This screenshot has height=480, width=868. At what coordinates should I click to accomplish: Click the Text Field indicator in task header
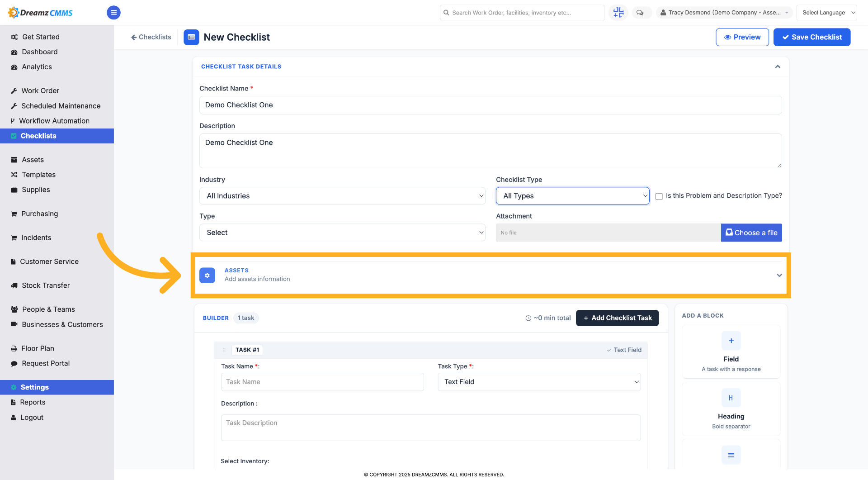[624, 350]
